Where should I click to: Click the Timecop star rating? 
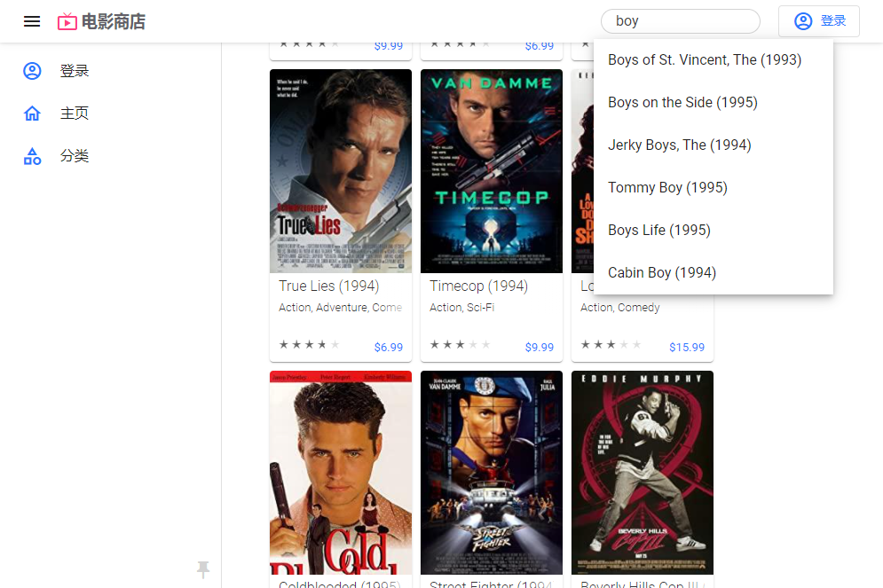tap(460, 345)
